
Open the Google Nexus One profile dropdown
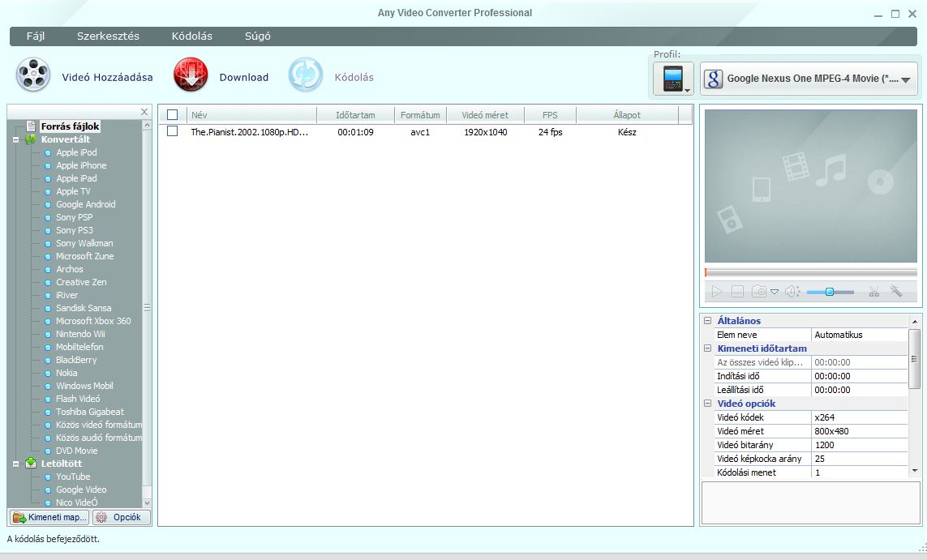pos(809,79)
